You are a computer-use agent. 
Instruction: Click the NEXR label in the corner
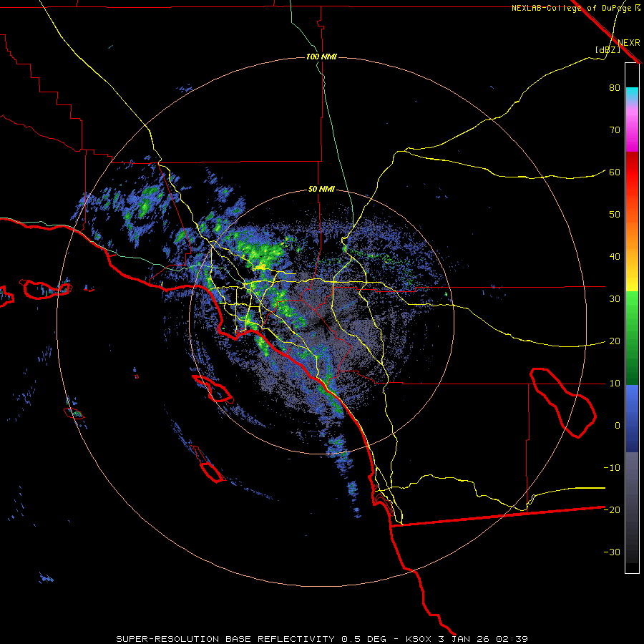pyautogui.click(x=629, y=43)
